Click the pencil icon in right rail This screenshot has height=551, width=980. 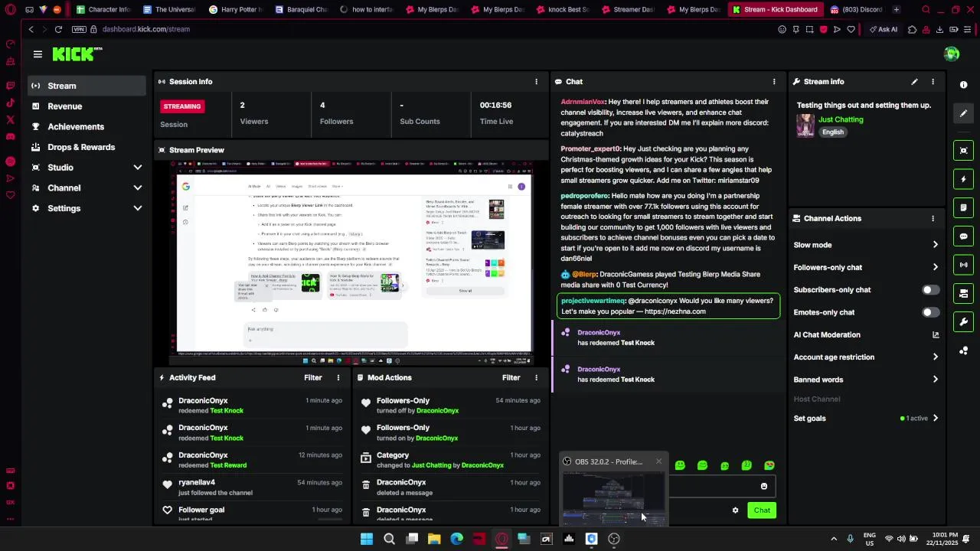coord(964,113)
